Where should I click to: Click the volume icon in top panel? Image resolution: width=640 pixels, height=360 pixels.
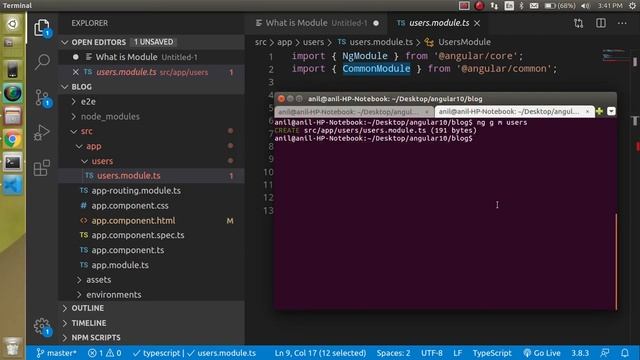tap(585, 5)
